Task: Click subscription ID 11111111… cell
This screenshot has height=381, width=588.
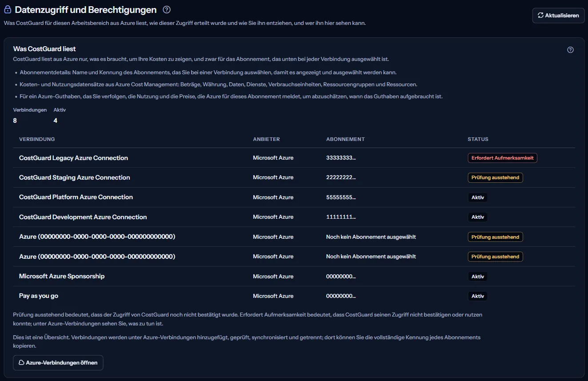Action: [341, 217]
